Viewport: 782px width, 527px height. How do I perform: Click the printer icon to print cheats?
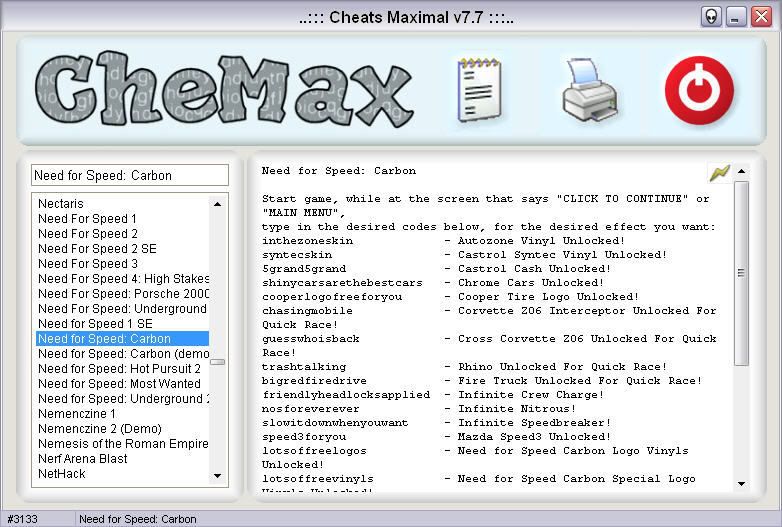coord(590,90)
